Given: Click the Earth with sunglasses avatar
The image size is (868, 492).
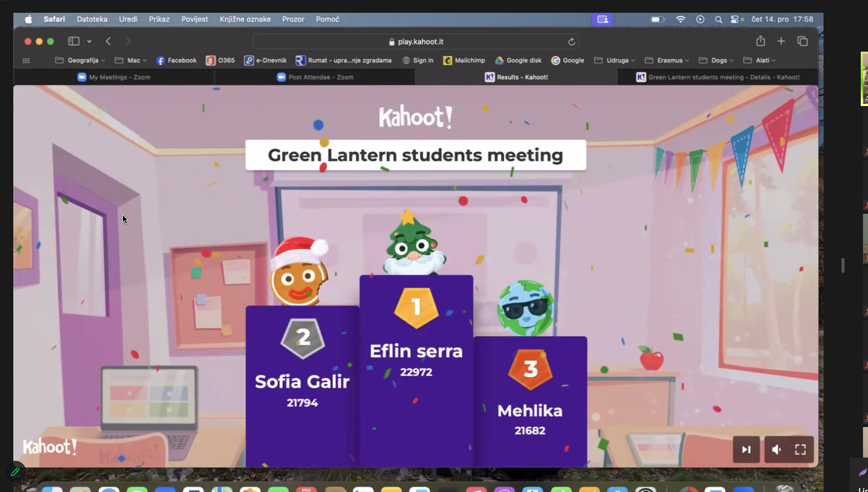Looking at the screenshot, I should 525,308.
